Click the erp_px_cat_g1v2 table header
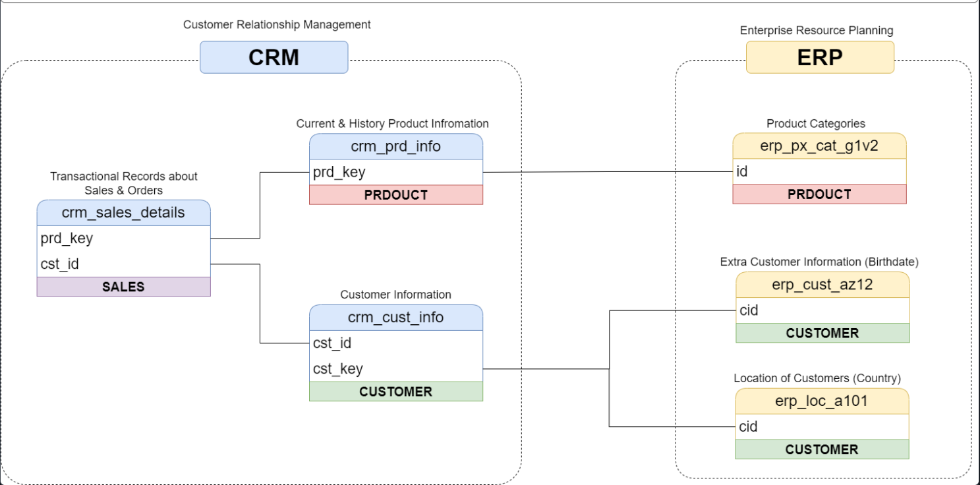Viewport: 980px width, 485px height. [x=819, y=146]
